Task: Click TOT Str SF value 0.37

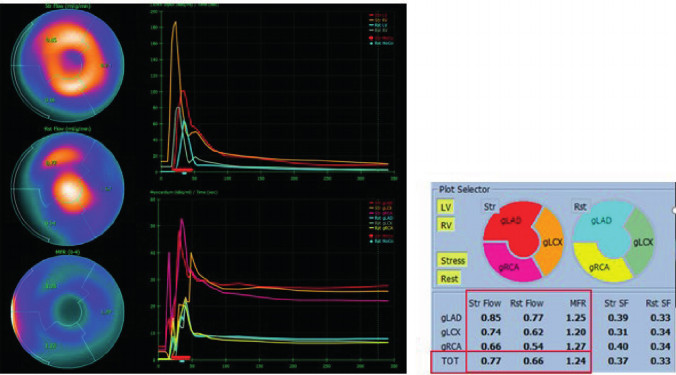Action: point(618,361)
